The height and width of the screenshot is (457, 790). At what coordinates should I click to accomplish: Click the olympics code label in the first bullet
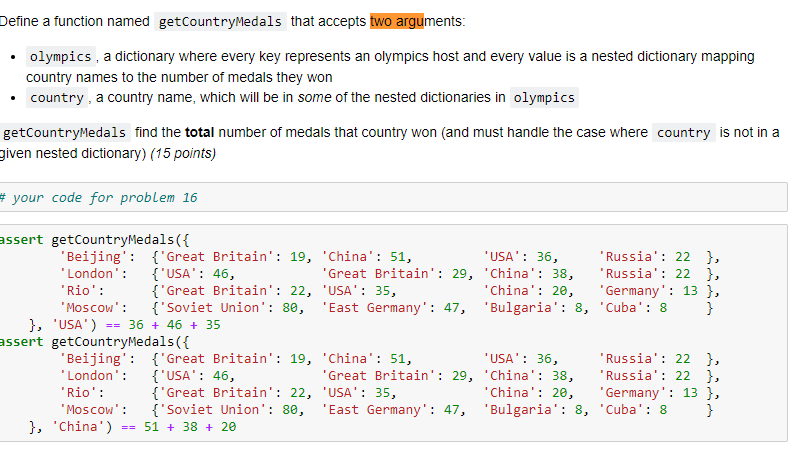60,56
